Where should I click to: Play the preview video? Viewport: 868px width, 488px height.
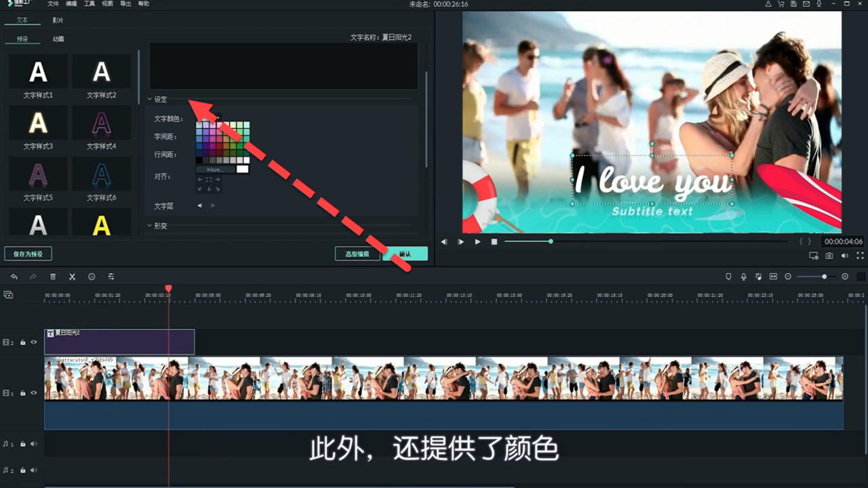coord(477,241)
